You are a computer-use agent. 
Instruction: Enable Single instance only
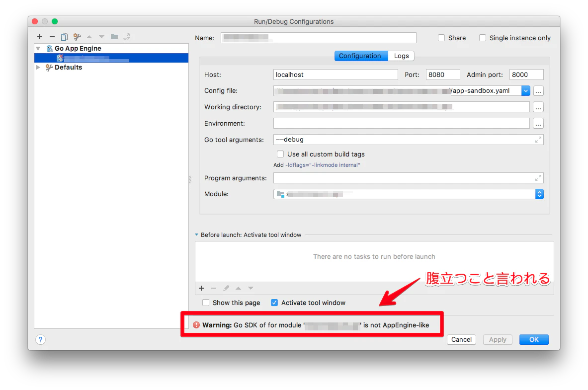[x=483, y=38]
